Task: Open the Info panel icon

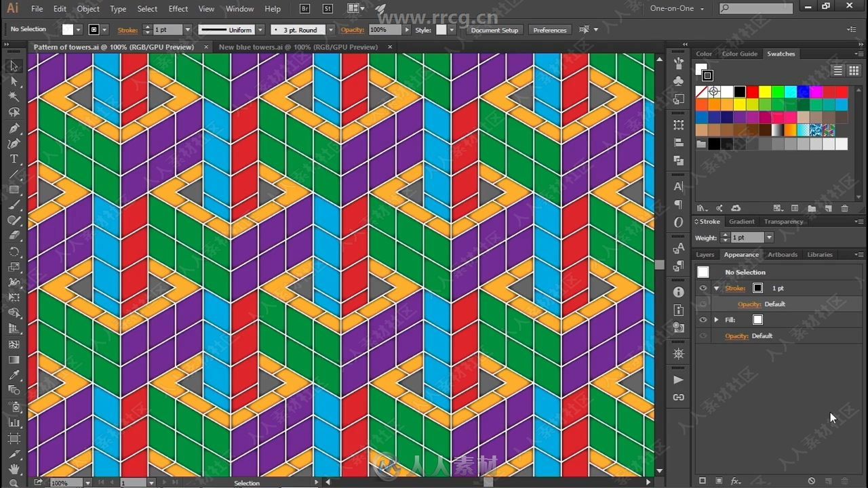Action: coord(679,292)
